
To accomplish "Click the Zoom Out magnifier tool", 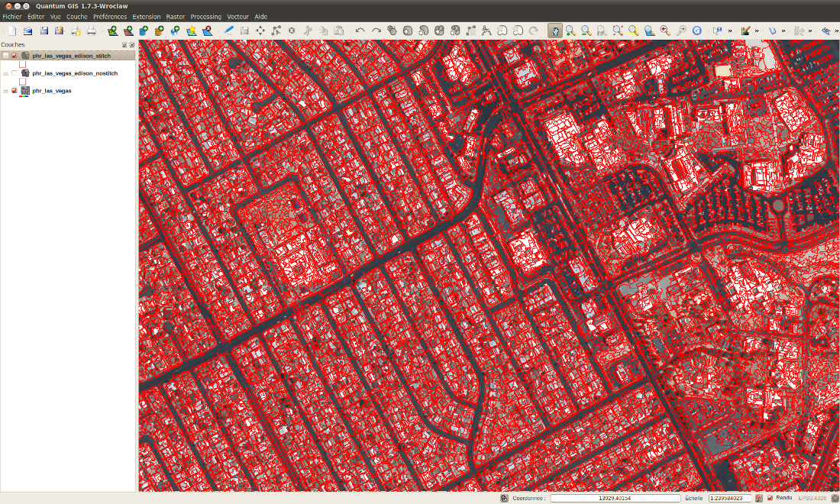I will pyautogui.click(x=586, y=31).
